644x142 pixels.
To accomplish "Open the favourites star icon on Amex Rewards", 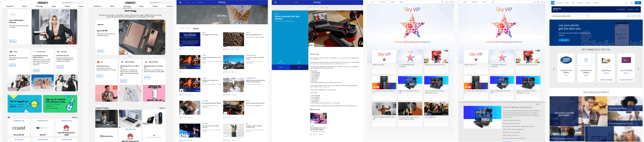I will point(634,16).
